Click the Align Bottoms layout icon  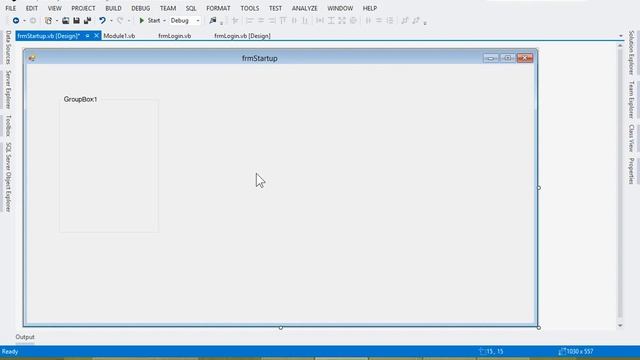coord(305,20)
